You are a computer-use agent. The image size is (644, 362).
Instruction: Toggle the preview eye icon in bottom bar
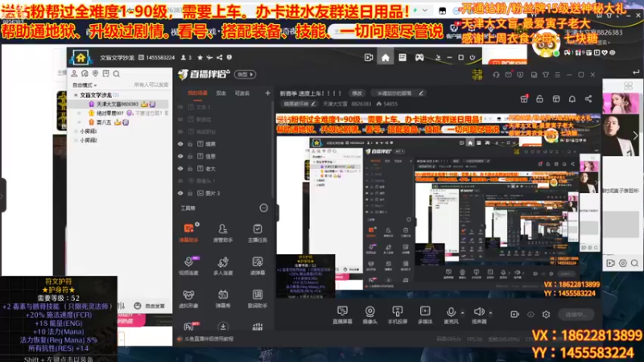[x=530, y=315]
